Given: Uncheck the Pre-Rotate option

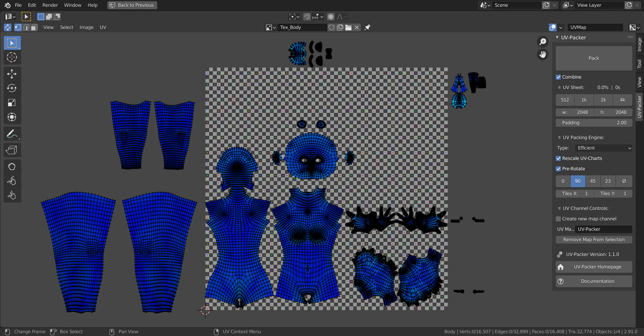Looking at the screenshot, I should 558,169.
